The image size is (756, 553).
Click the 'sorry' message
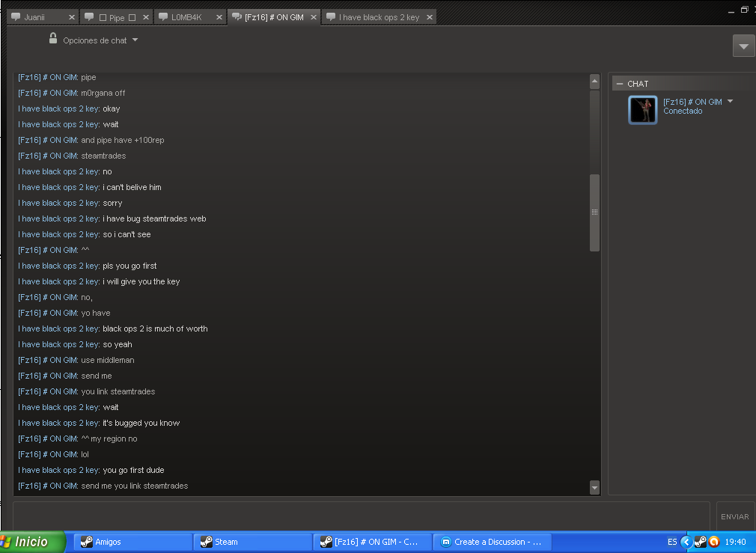112,204
